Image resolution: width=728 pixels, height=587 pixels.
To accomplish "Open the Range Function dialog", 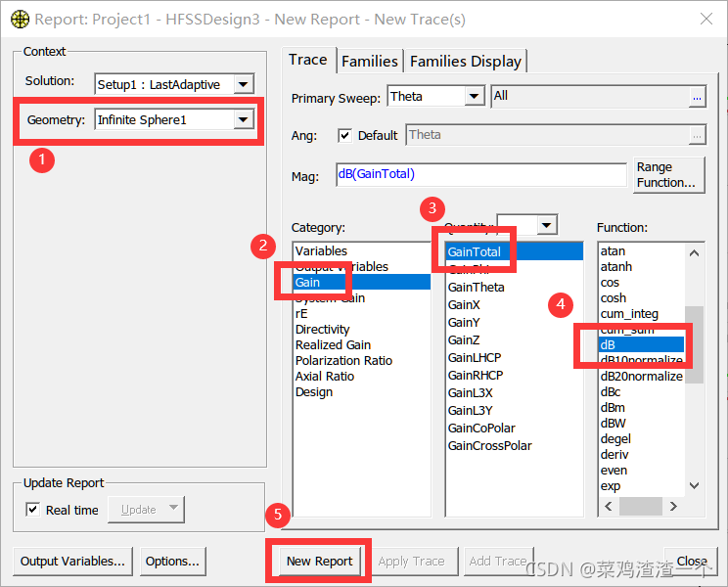I will point(669,175).
